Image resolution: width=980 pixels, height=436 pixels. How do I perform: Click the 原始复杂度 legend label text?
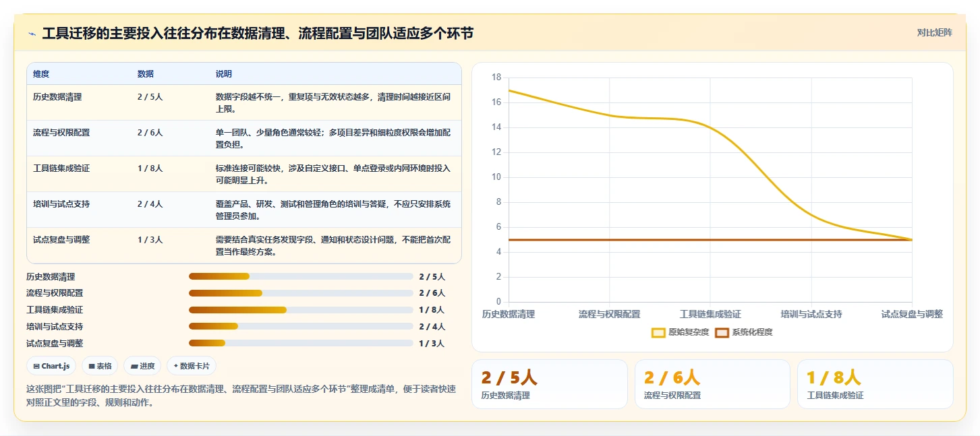[x=689, y=332]
